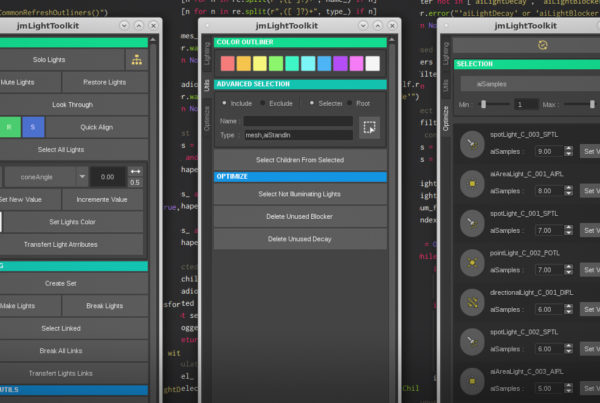The width and height of the screenshot is (600, 403).
Task: Click the Quick Align button
Action: point(97,127)
